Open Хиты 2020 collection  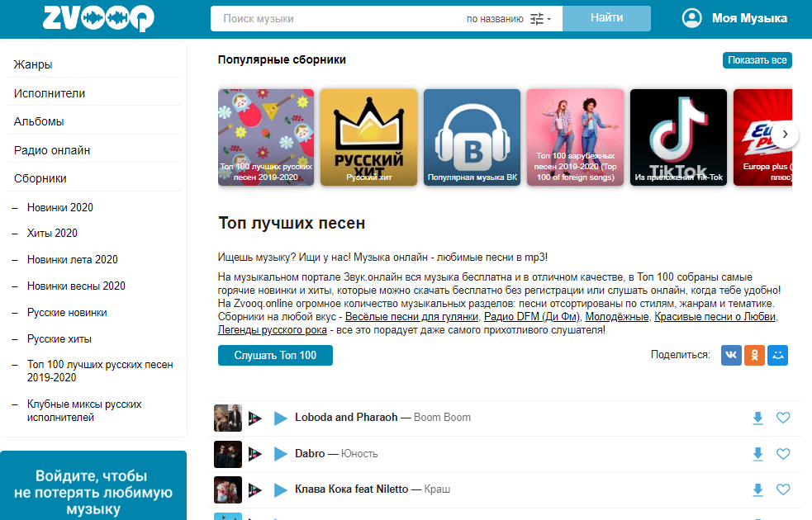pyautogui.click(x=52, y=234)
